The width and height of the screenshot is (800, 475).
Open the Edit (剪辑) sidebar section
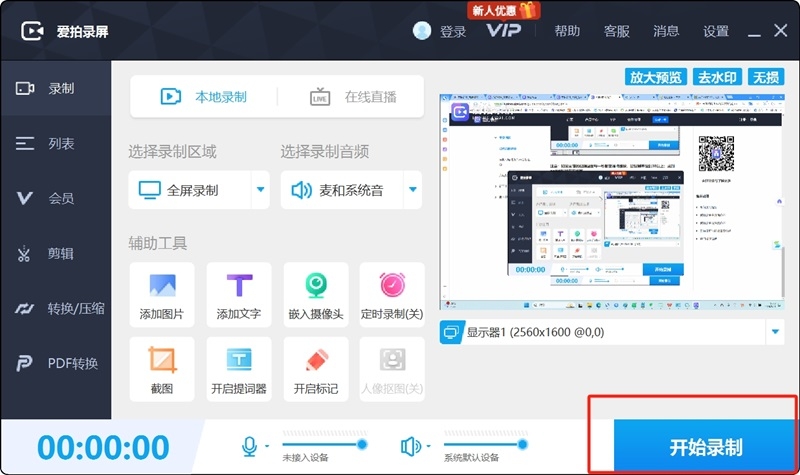coord(56,253)
